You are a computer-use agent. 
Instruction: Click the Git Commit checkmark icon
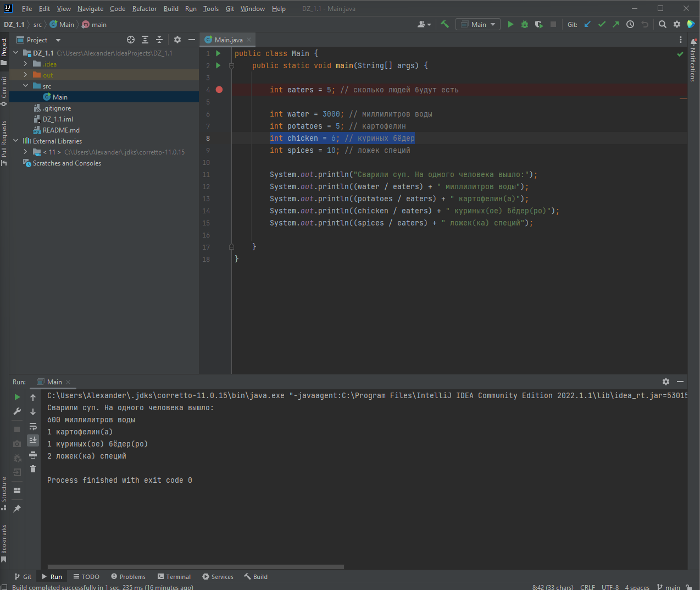coord(602,24)
